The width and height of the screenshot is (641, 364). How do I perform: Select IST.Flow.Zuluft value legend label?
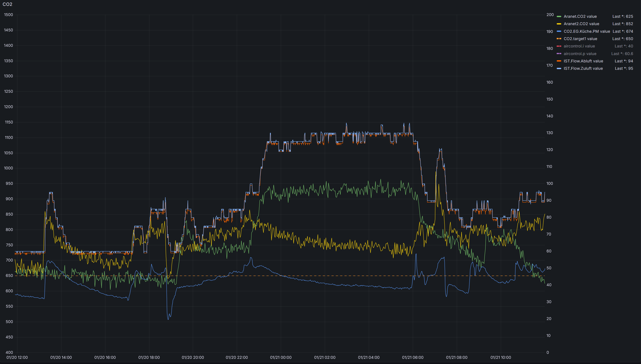[x=583, y=68]
